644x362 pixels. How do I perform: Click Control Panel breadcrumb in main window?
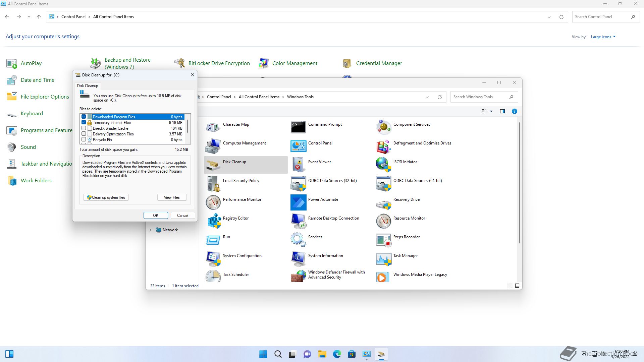(x=73, y=17)
